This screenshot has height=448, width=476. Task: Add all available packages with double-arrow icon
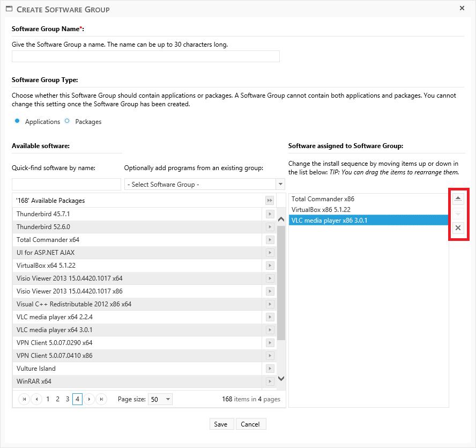(270, 201)
